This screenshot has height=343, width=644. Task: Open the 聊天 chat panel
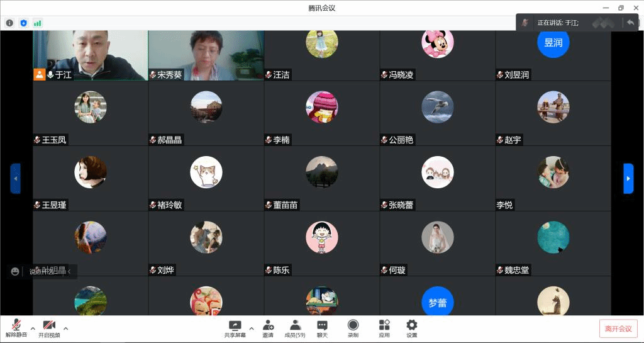pos(322,326)
